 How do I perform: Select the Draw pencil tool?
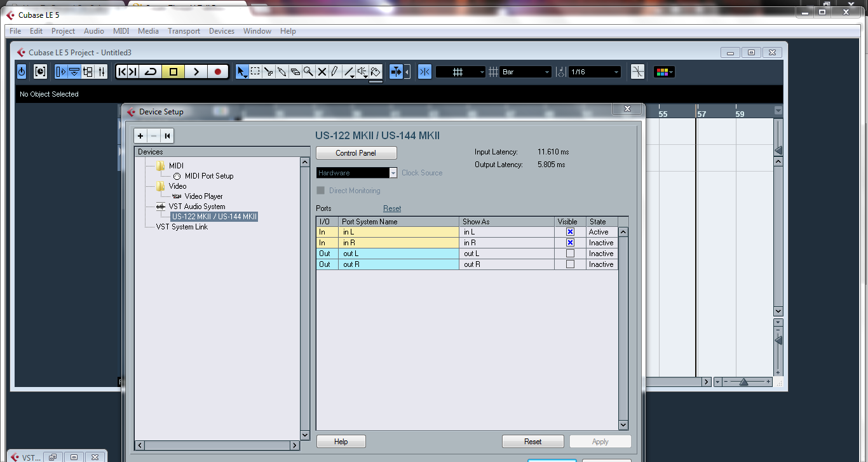tap(335, 72)
